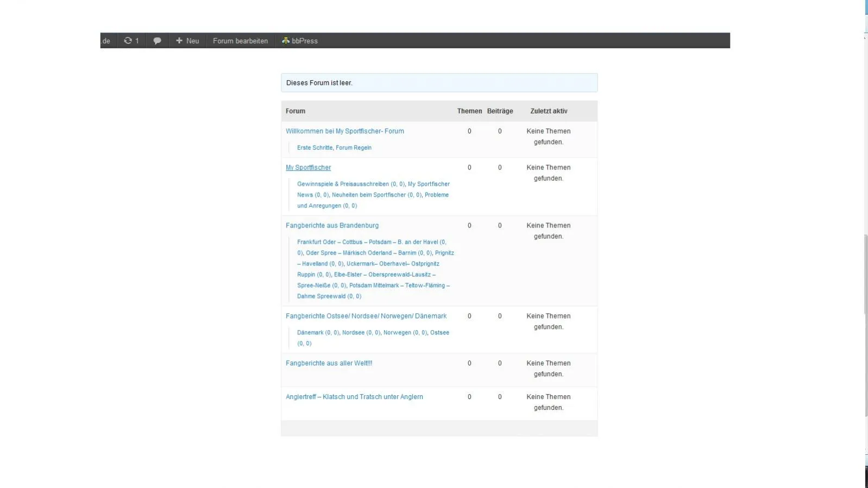The height and width of the screenshot is (488, 868).
Task: Click the site name de in admin bar
Action: coord(106,41)
